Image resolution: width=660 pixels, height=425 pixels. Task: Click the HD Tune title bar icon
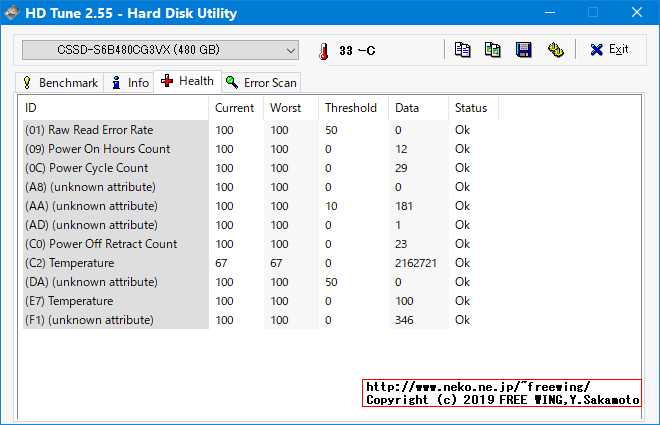click(13, 13)
